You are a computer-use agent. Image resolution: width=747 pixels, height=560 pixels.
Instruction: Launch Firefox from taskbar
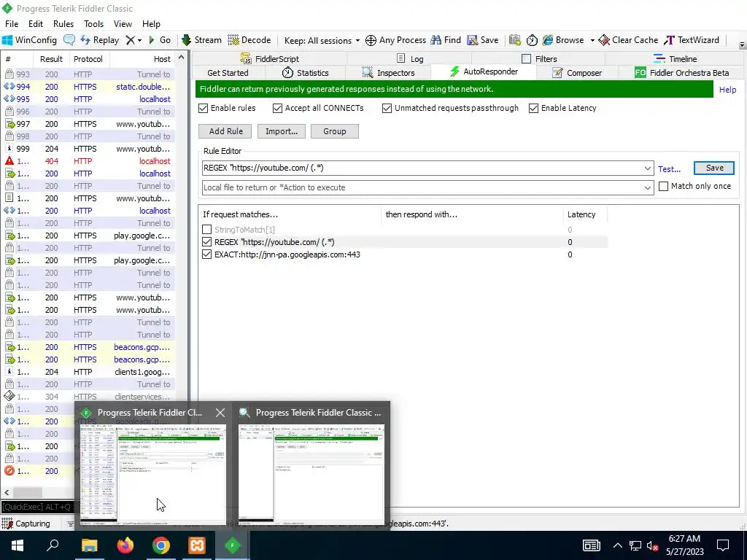(125, 545)
